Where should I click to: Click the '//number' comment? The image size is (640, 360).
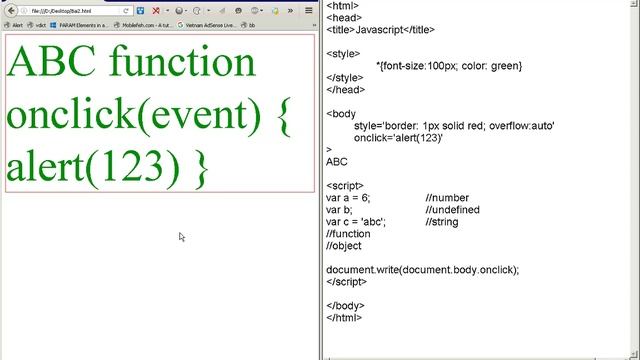click(x=447, y=198)
